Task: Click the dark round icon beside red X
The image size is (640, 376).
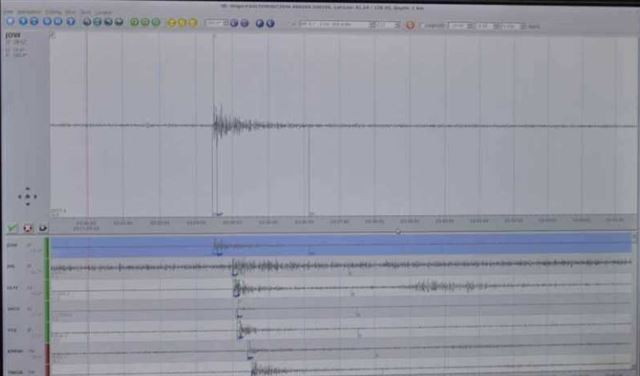Action: pyautogui.click(x=43, y=228)
